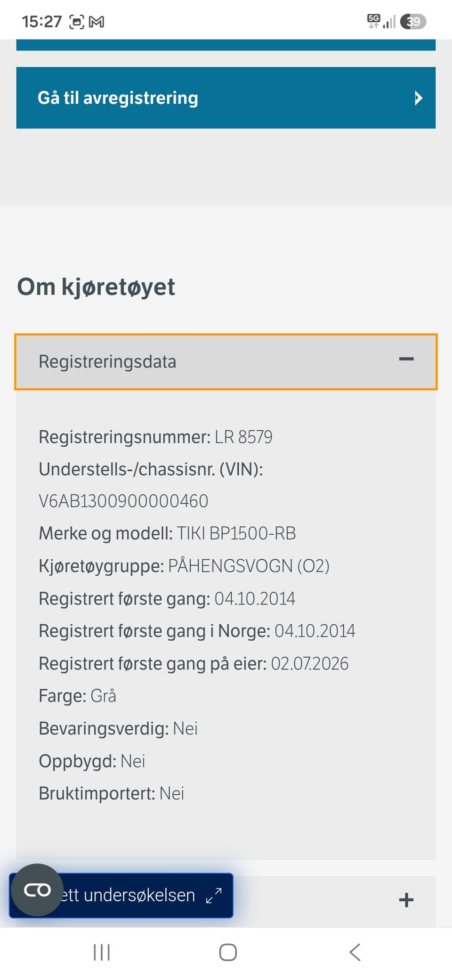Tap the Android recent apps icon
This screenshot has width=452, height=980.
coord(102,952)
